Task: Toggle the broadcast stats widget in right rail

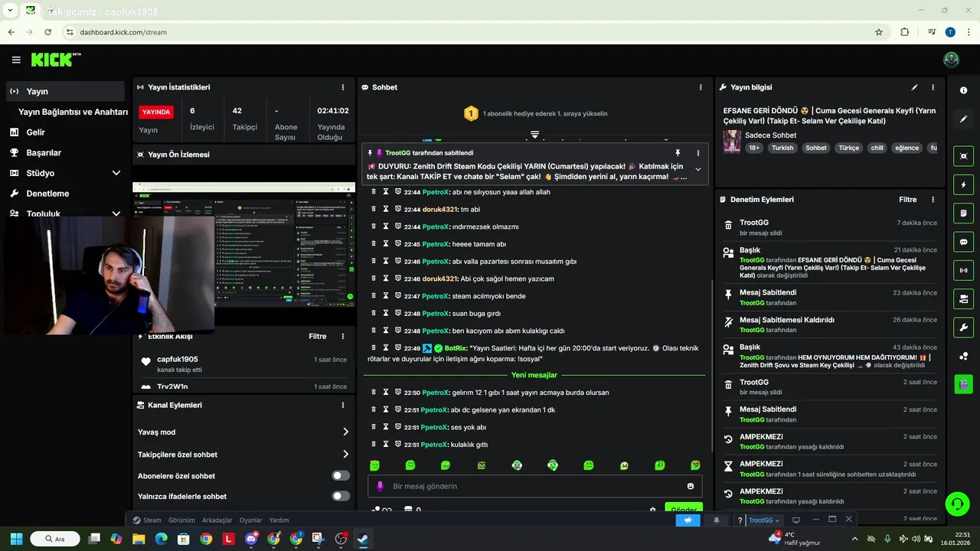Action: point(963,270)
